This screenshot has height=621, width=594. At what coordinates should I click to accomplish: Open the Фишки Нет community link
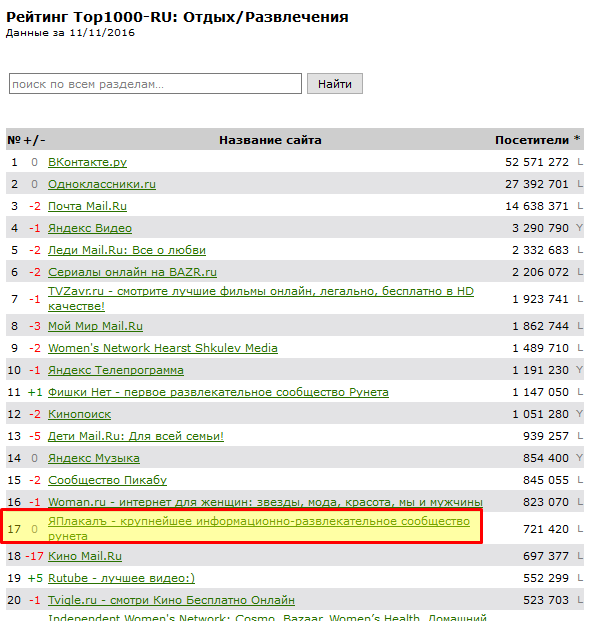218,392
